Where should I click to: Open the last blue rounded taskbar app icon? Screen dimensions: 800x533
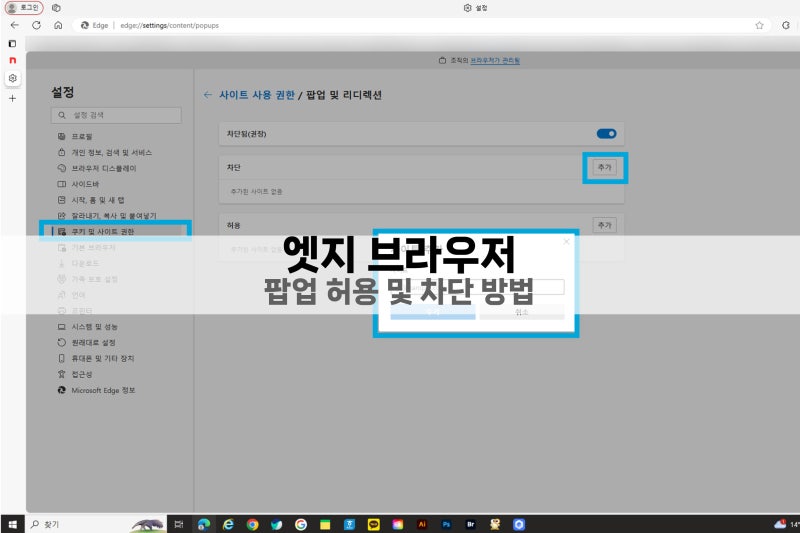coord(519,524)
